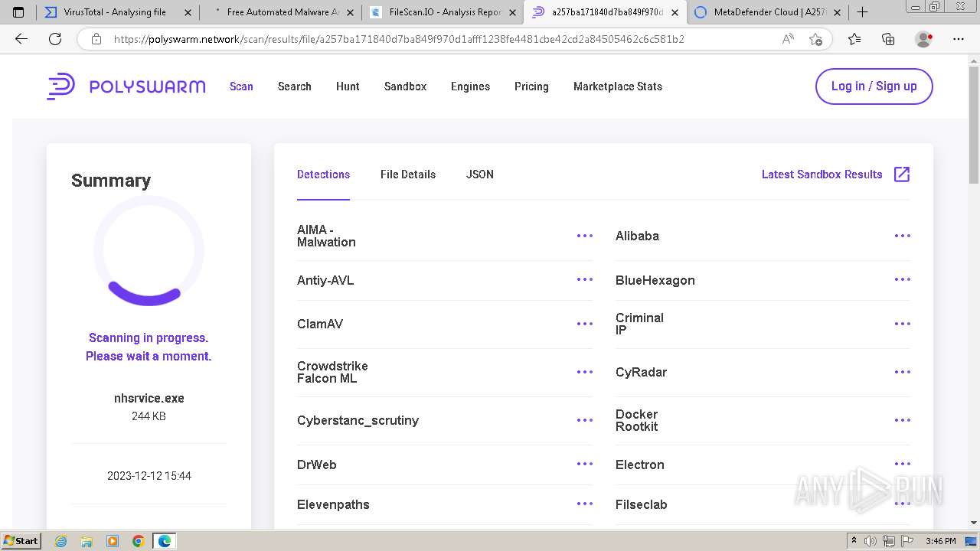
Task: Open the Read aloud icon in the address bar
Action: [788, 39]
